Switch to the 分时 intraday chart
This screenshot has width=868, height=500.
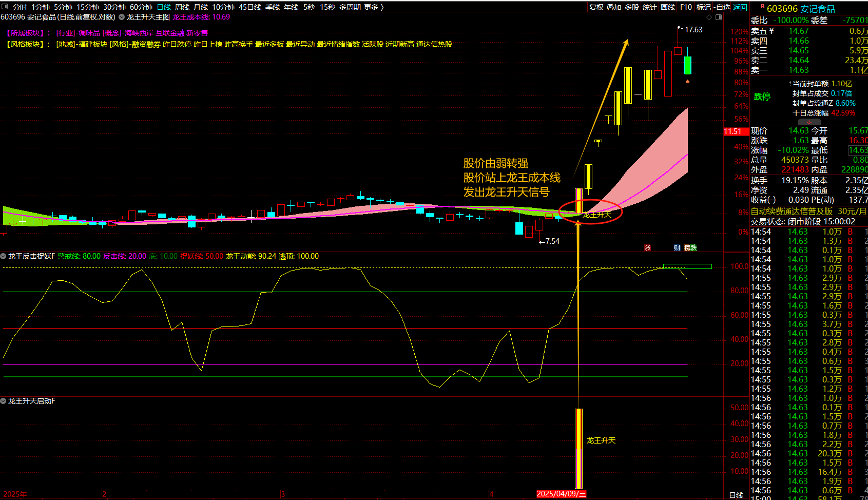20,7
